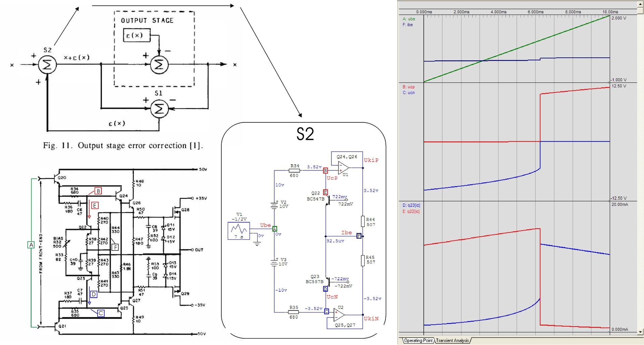Select op-amp U2 in S2 schematic
Image resolution: width=644 pixels, height=345 pixels.
pyautogui.click(x=339, y=315)
